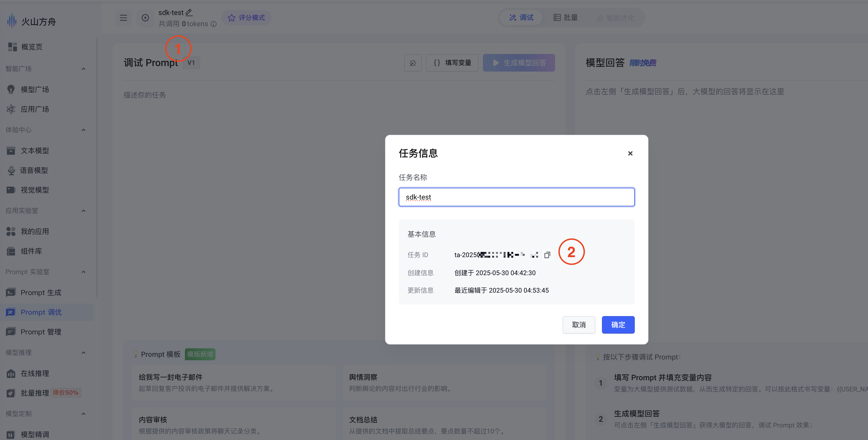
Task: Click the 创建于 2025-05-30 04:42:30 text
Action: click(x=495, y=273)
